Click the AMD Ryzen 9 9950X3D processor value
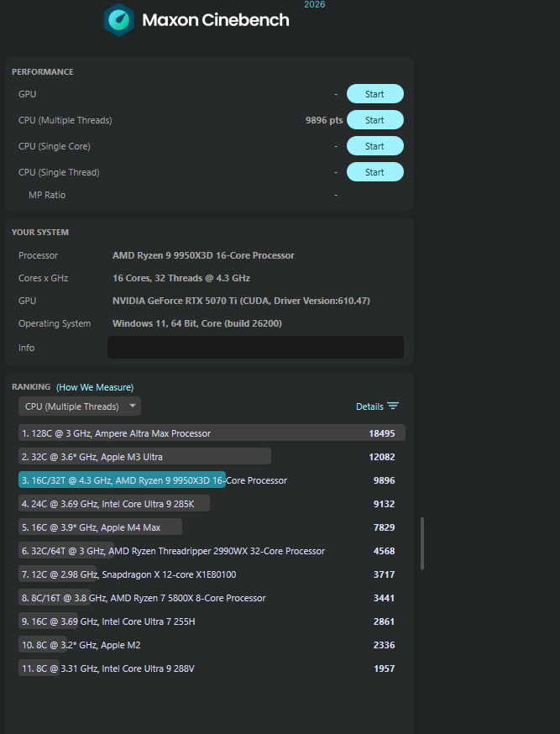 [x=203, y=255]
